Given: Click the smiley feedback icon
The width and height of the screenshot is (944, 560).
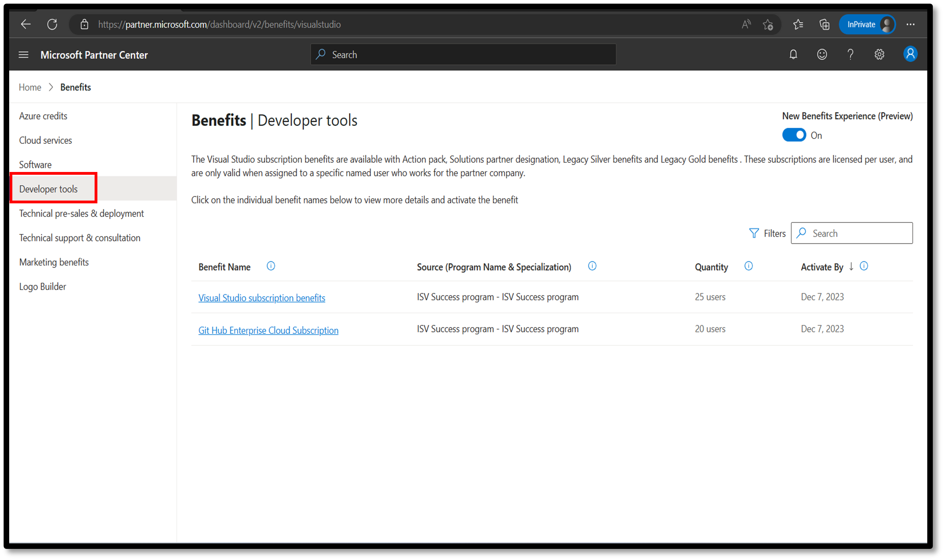Looking at the screenshot, I should (x=822, y=55).
